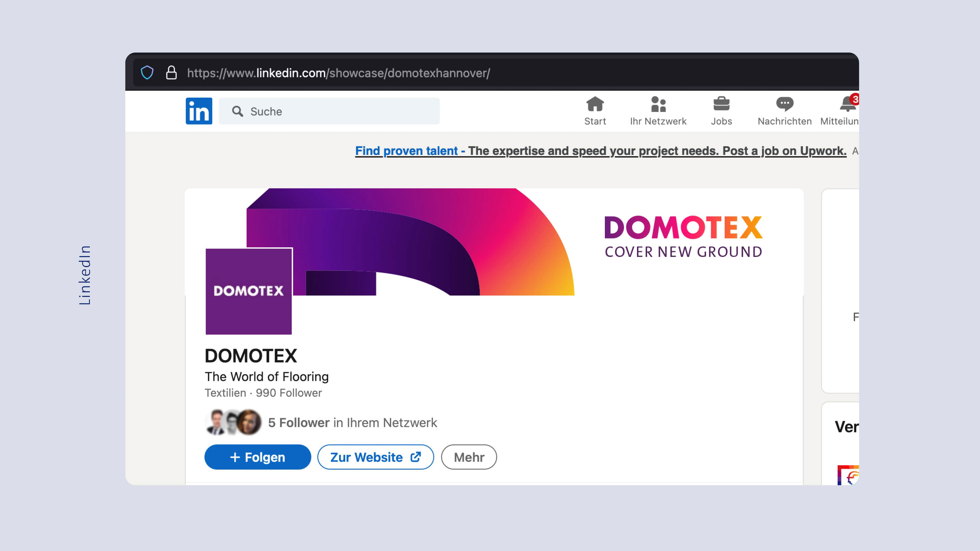
Task: Click Zur Website button
Action: click(x=375, y=457)
